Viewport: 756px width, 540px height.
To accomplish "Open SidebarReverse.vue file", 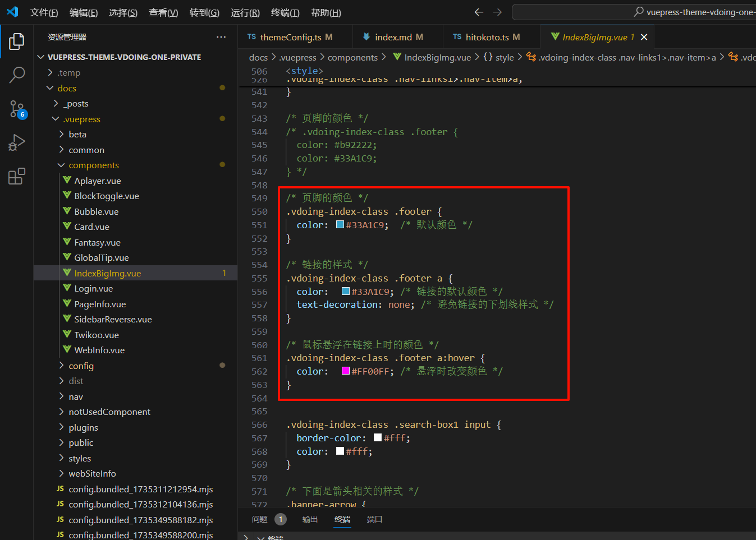I will [x=135, y=319].
